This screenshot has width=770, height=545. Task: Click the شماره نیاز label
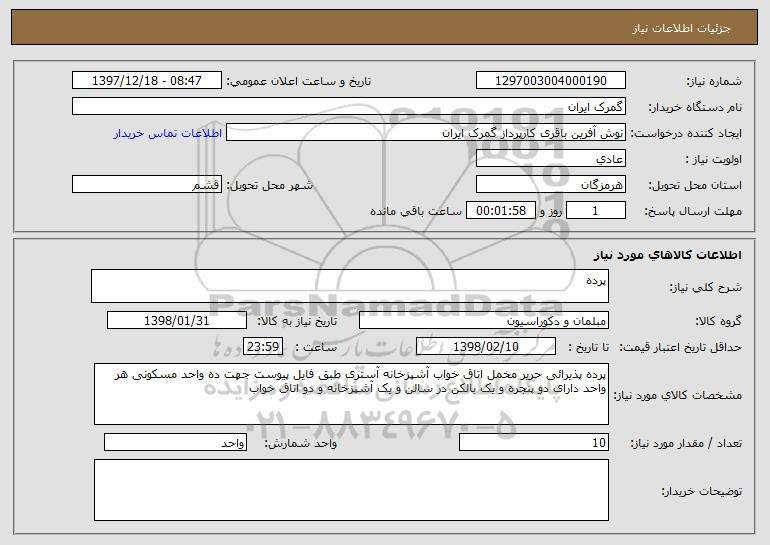(714, 82)
